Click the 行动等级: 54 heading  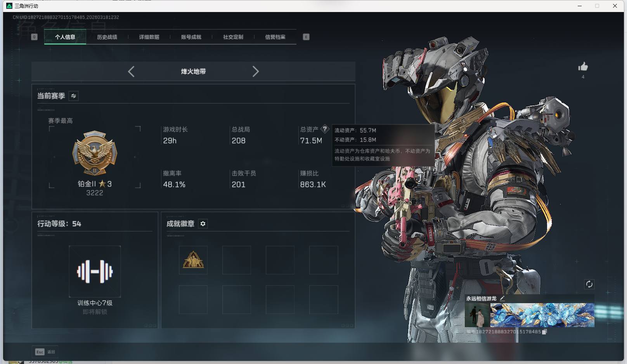click(59, 224)
